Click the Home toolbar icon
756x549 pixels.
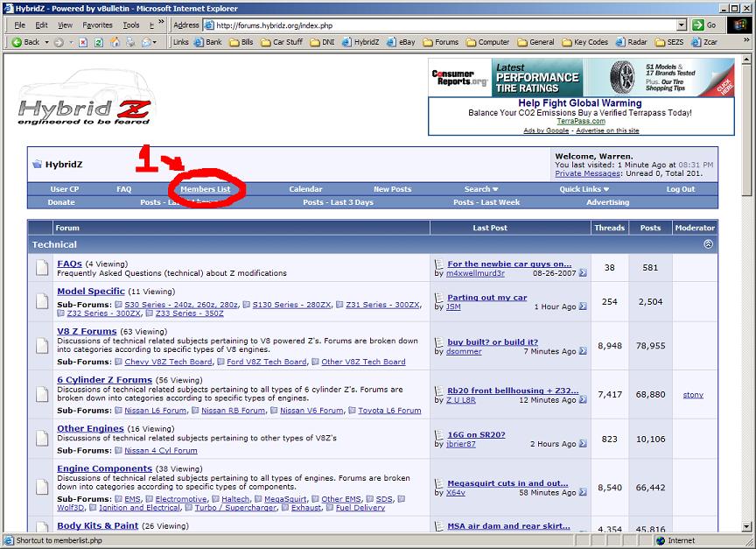coord(115,42)
